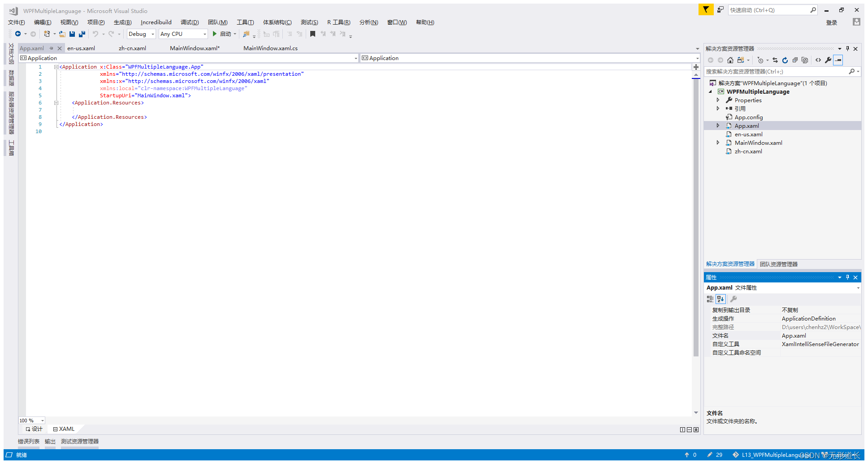This screenshot has width=868, height=464.
Task: Toggle pin on the 属性 Properties panel
Action: pyautogui.click(x=847, y=277)
